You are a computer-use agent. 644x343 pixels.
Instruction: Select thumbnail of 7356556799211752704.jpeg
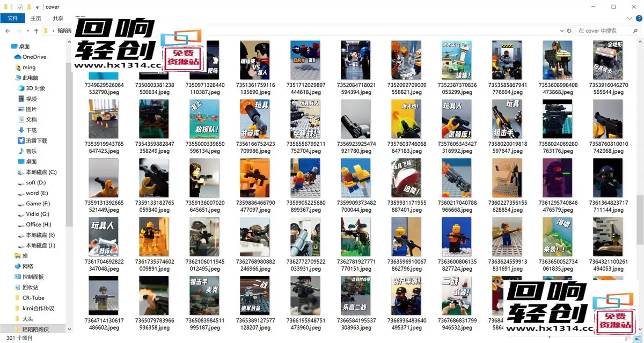pos(305,119)
